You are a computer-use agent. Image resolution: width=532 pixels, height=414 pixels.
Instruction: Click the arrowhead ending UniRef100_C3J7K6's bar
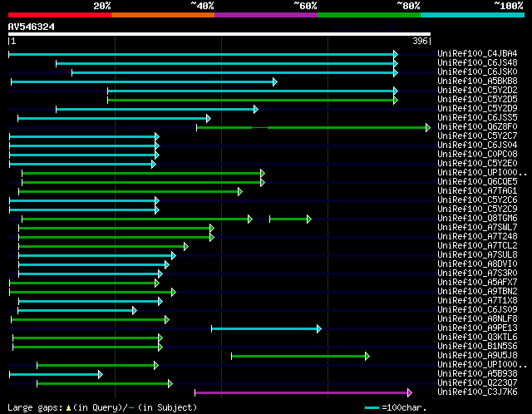(410, 393)
